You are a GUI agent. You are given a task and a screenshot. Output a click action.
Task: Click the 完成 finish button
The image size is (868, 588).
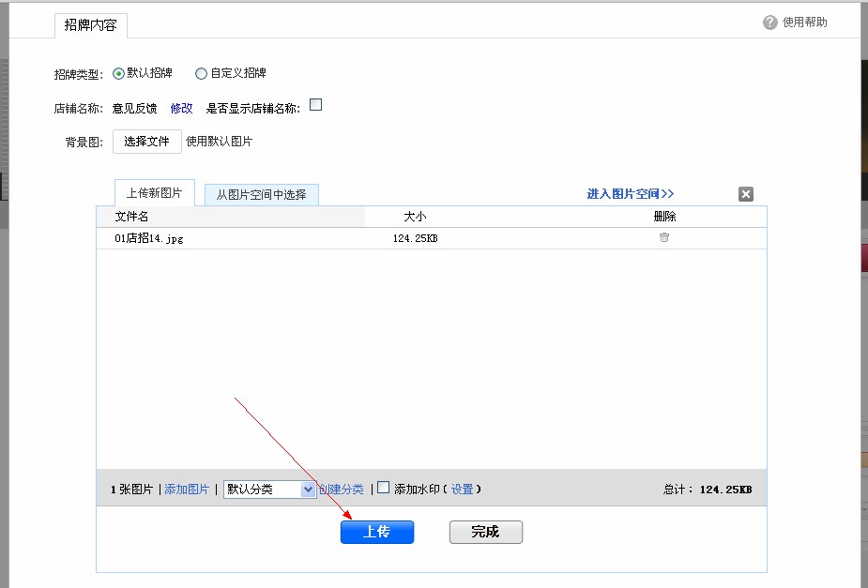(x=485, y=532)
